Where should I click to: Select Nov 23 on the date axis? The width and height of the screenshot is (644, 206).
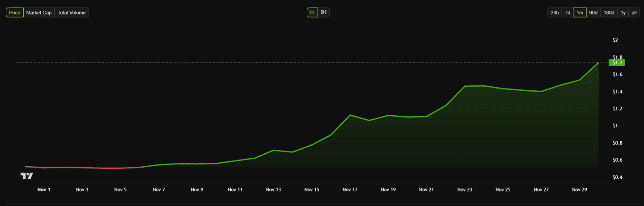pos(465,189)
